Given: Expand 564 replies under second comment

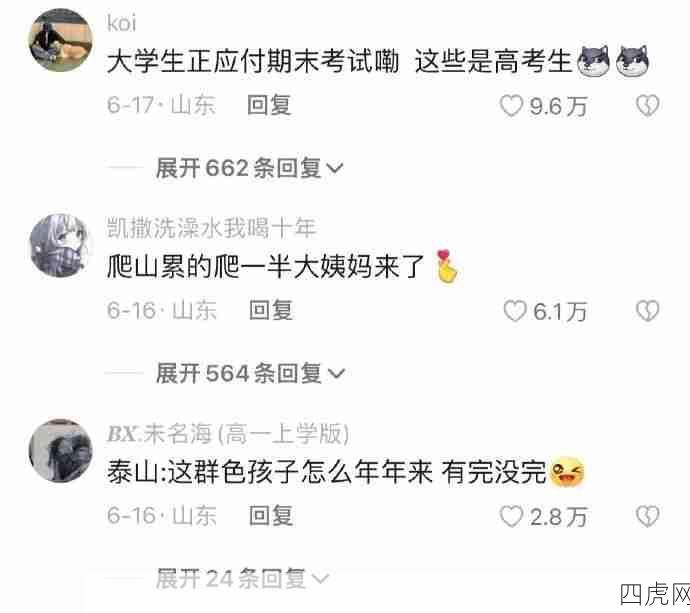Looking at the screenshot, I should click(250, 373).
